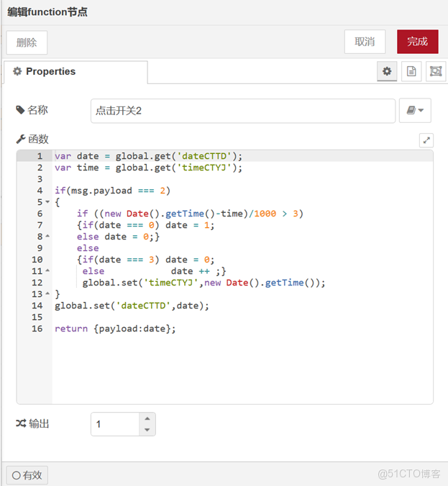
Task: Collapse code fold at line 5
Action: (47, 202)
